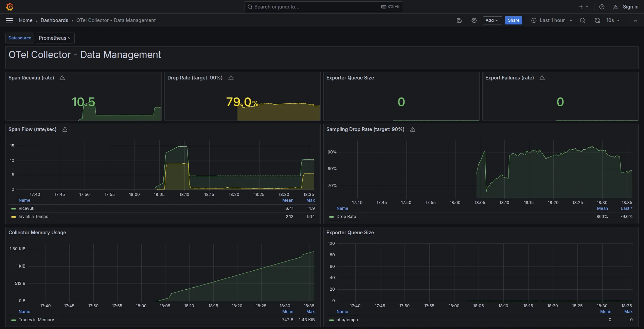The width and height of the screenshot is (644, 329).
Task: Refresh the dashboard with the refresh icon
Action: click(x=597, y=20)
